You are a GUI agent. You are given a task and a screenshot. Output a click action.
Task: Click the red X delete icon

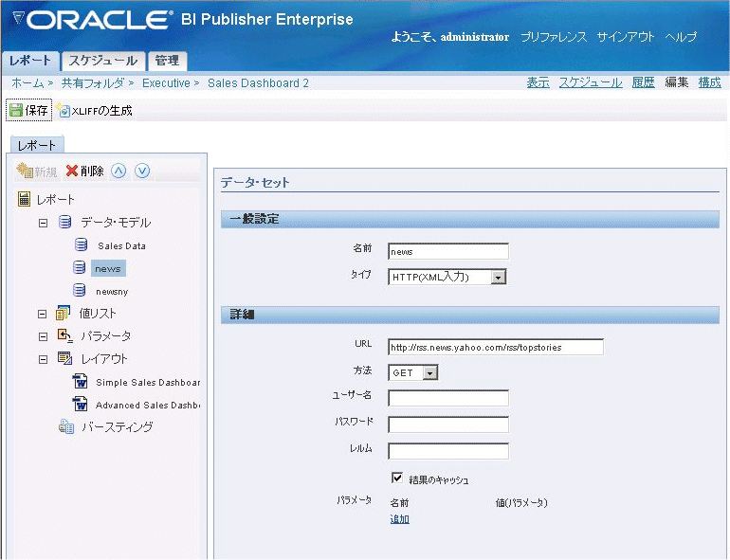[72, 171]
